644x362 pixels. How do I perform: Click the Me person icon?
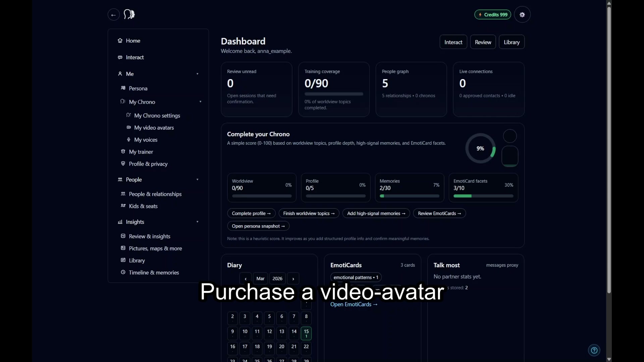120,74
